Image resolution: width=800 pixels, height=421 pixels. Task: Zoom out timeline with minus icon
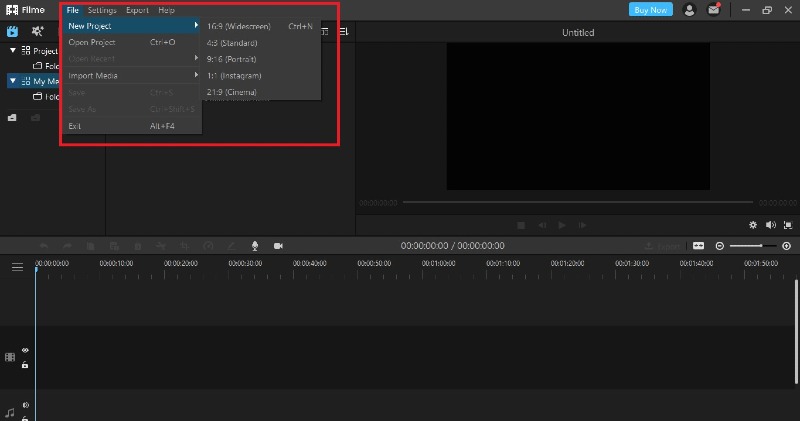[x=719, y=246]
